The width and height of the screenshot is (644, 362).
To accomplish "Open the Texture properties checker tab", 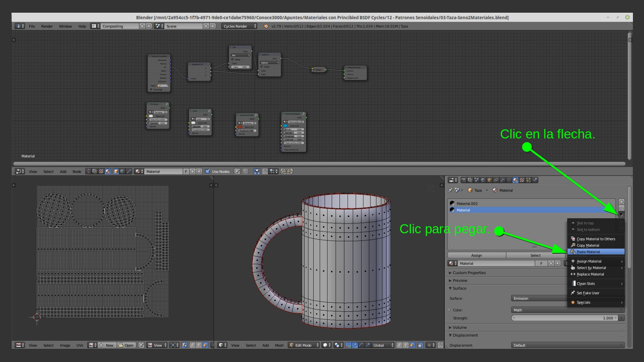I will point(522,180).
